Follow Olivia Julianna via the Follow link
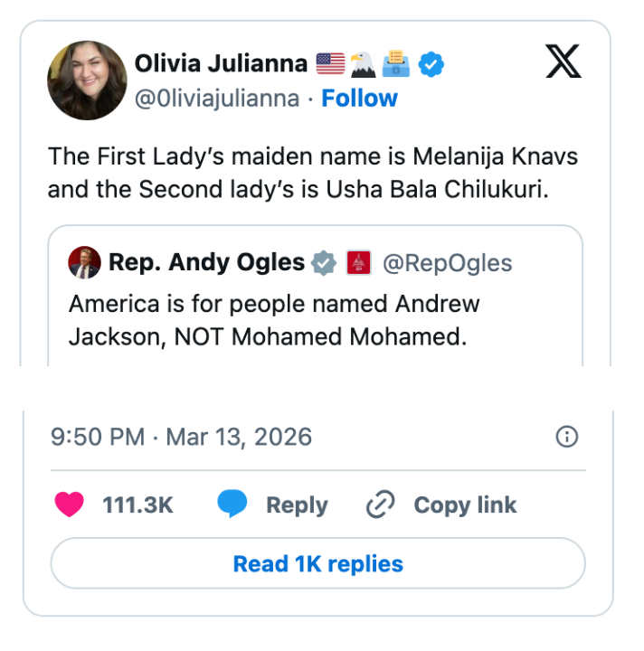Screen dimensions: 644x651 point(359,99)
